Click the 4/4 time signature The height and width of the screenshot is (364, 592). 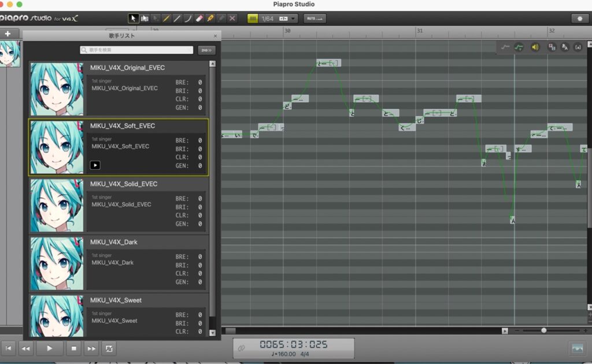[x=305, y=354]
